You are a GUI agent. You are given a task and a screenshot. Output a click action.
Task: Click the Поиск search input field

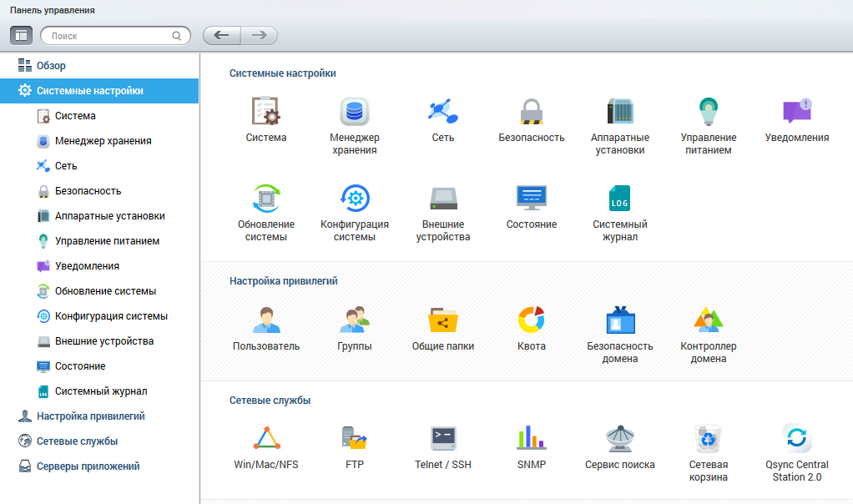coord(109,36)
